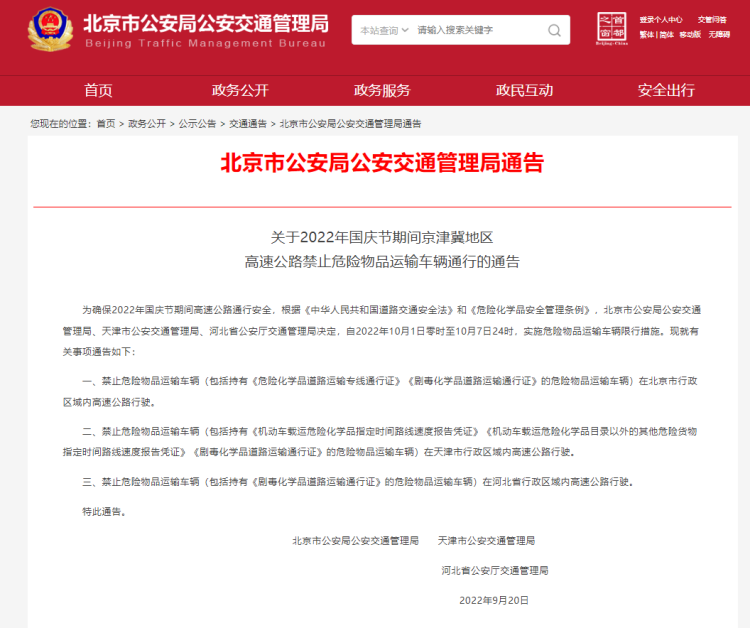Switch to 繁体 traditional Chinese

(647, 34)
